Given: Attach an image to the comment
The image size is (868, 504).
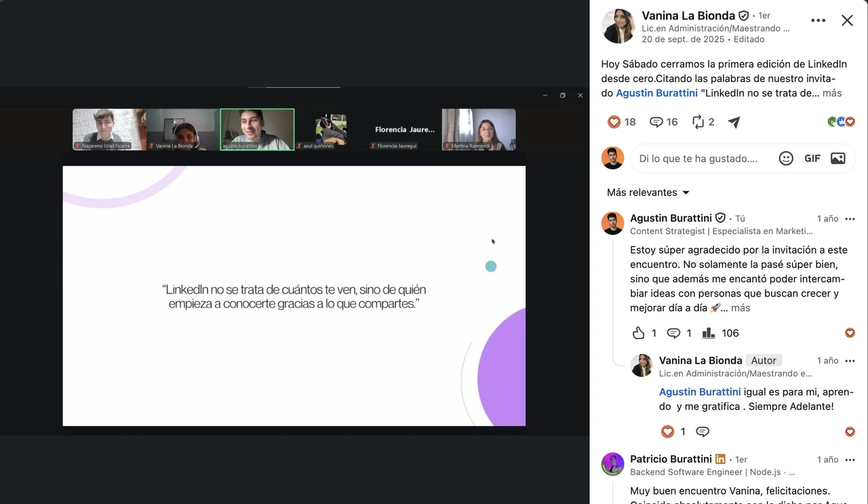Looking at the screenshot, I should point(838,158).
